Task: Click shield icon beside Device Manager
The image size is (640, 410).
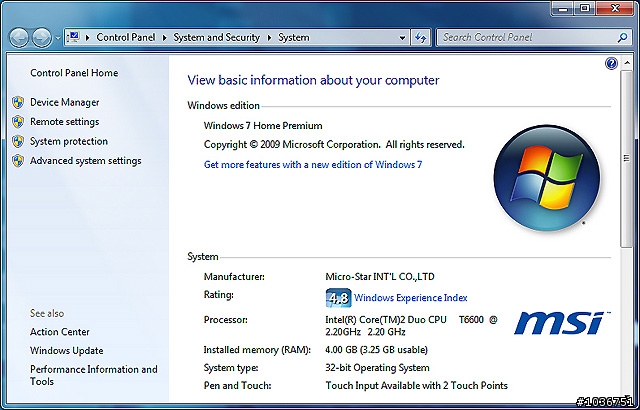Action: click(18, 102)
